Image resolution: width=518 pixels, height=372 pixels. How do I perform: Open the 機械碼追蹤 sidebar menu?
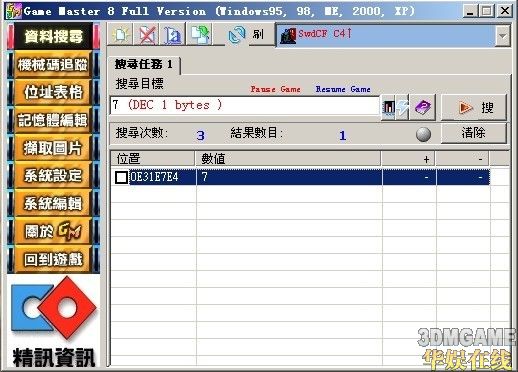click(53, 64)
